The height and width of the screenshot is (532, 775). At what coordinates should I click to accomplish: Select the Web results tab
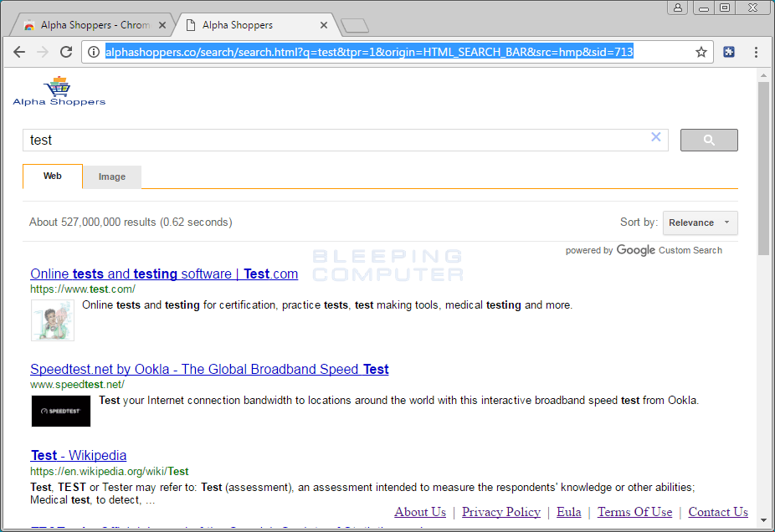(x=53, y=176)
